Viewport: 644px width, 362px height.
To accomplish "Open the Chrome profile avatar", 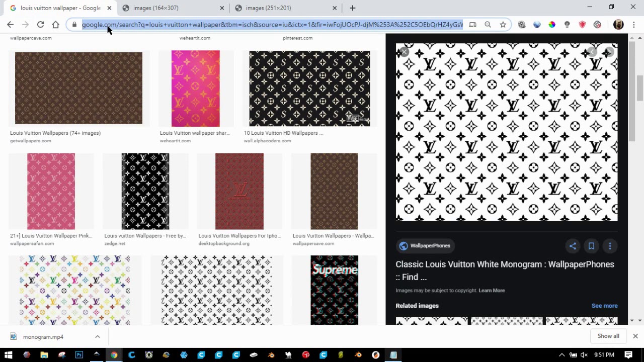I will 618,24.
